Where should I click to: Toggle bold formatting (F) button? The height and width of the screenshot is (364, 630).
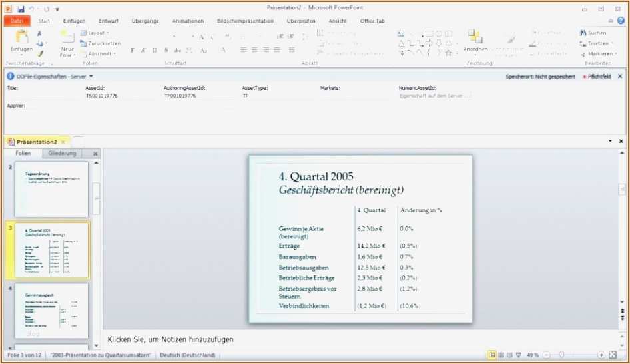tap(133, 50)
